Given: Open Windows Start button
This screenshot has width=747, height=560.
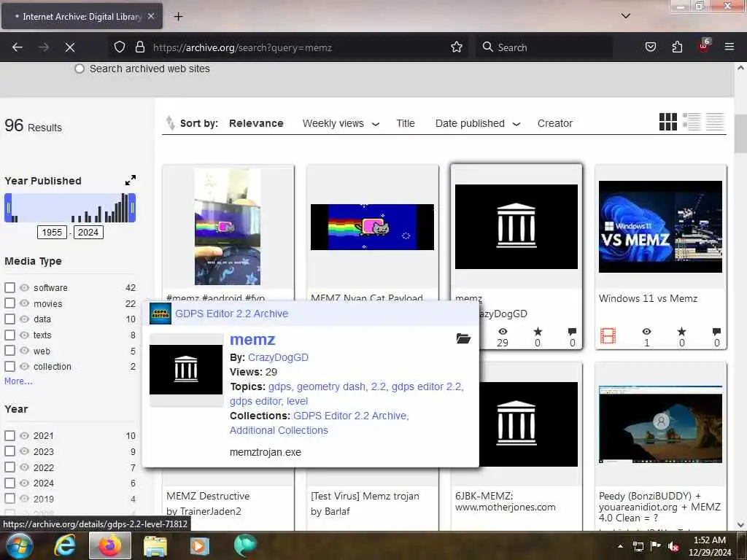Looking at the screenshot, I should [x=19, y=545].
